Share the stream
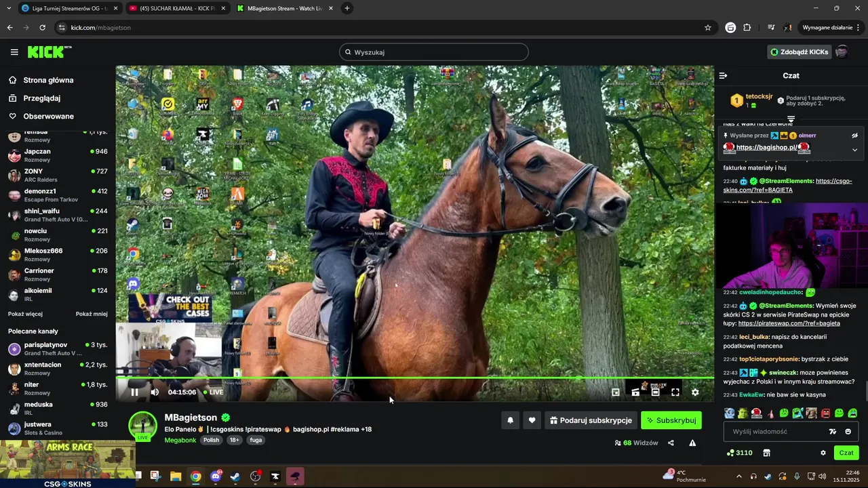This screenshot has height=488, width=868. (x=671, y=443)
